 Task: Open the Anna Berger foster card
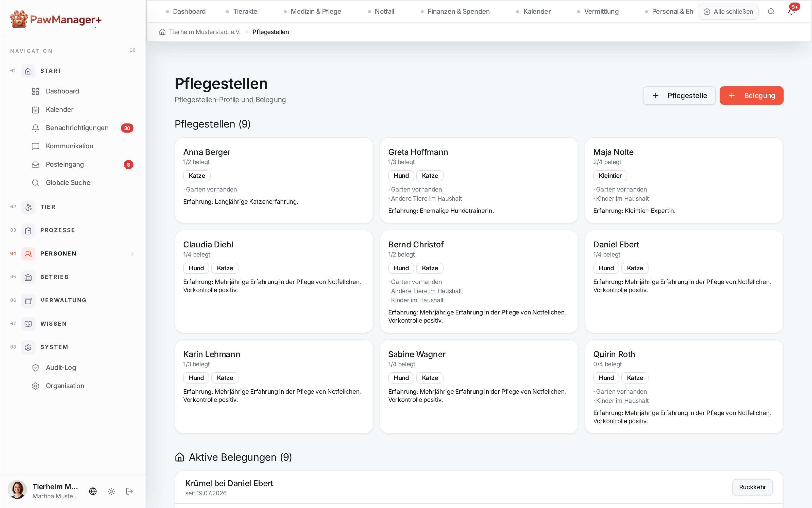click(x=274, y=180)
